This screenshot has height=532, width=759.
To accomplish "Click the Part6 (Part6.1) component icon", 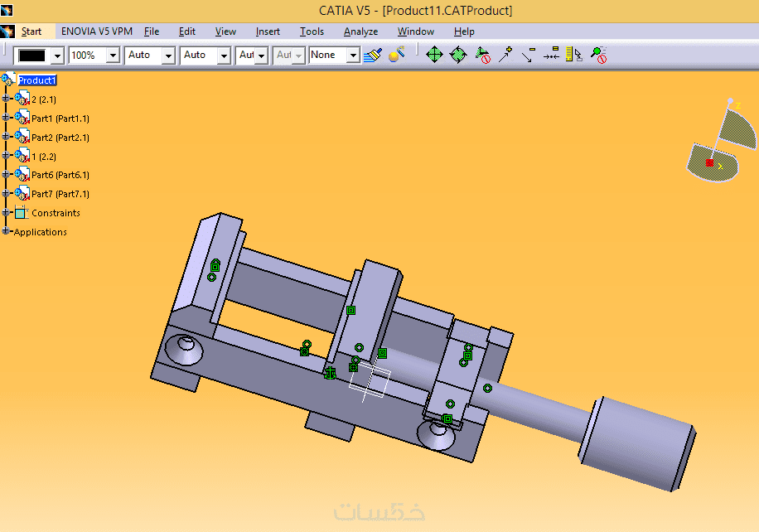I will 22,174.
